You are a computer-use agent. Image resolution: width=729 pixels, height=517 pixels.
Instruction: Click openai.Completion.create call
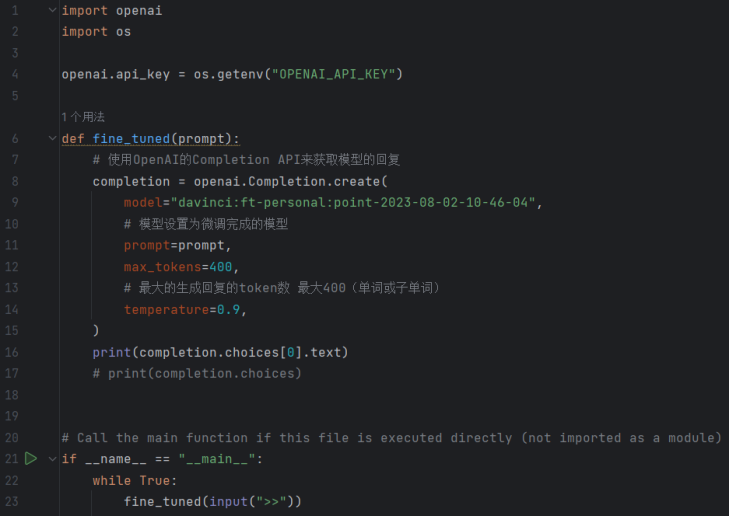click(x=291, y=181)
